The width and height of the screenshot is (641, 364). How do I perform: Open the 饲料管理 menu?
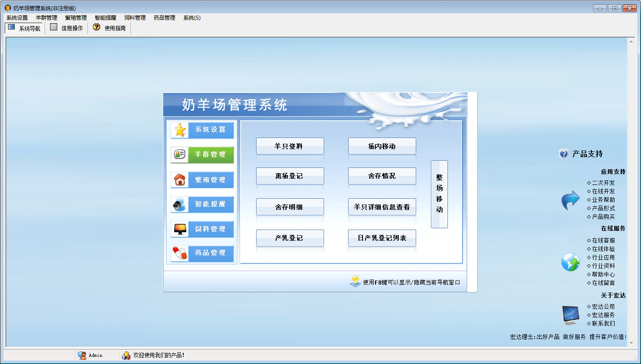click(135, 18)
